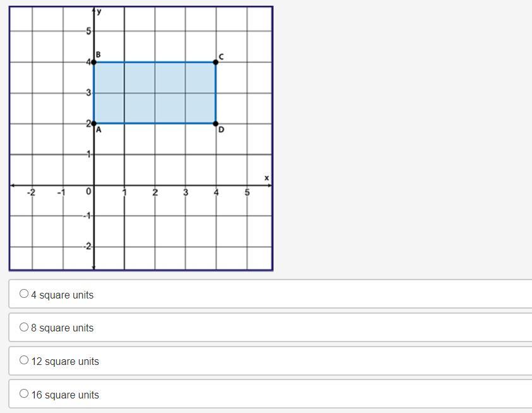The width and height of the screenshot is (532, 413).
Task: Click the -2 tick label on y-axis
Action: 88,246
